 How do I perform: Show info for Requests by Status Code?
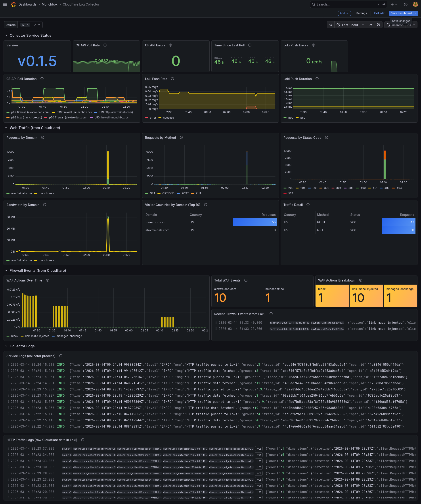pyautogui.click(x=327, y=137)
